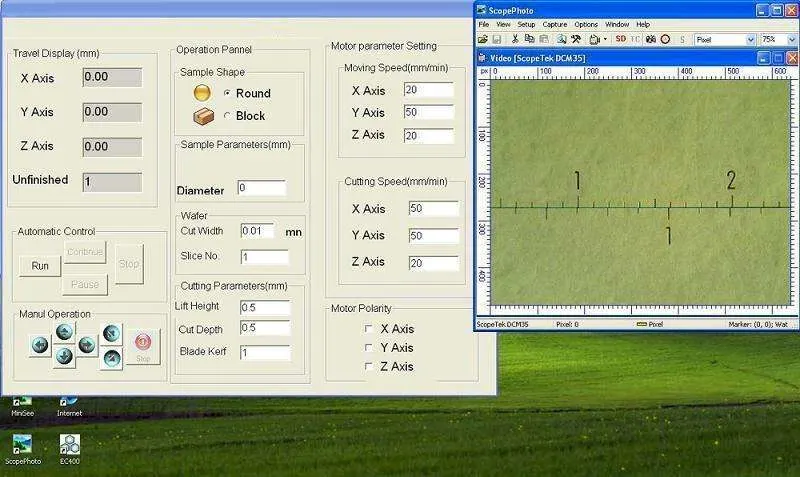This screenshot has width=800, height=477.
Task: Click the SD icon in ScopePhoto toolbar
Action: (620, 39)
